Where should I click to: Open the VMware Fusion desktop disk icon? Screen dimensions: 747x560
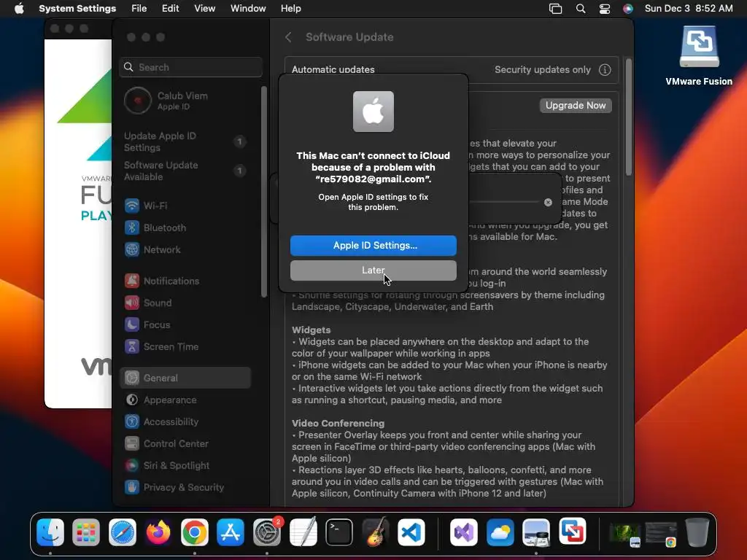pyautogui.click(x=699, y=47)
